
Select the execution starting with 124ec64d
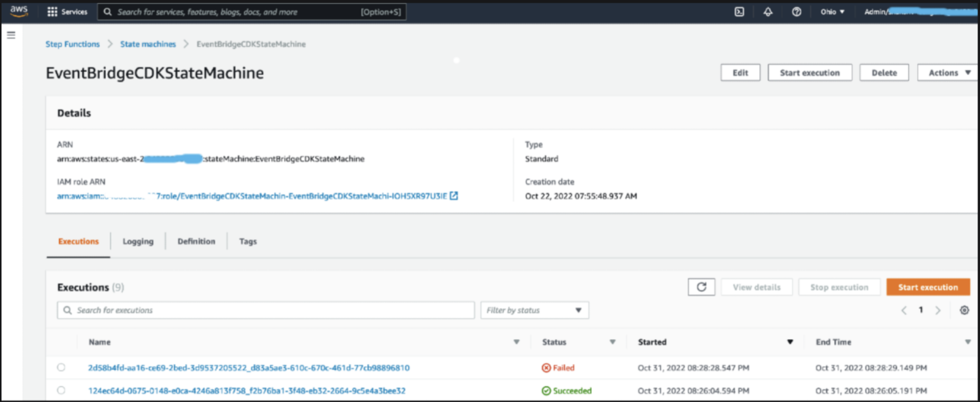(61, 390)
